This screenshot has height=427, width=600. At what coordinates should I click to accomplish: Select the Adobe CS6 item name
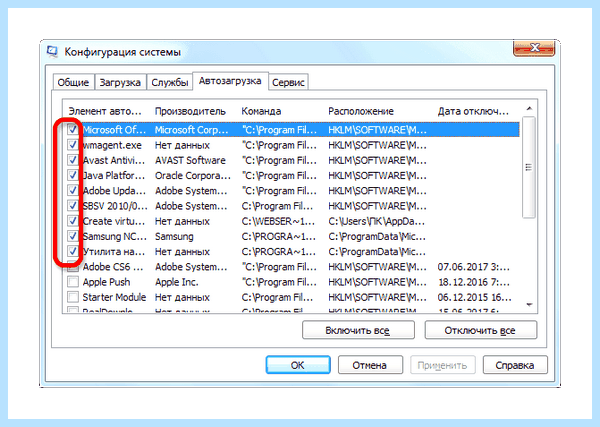(113, 267)
